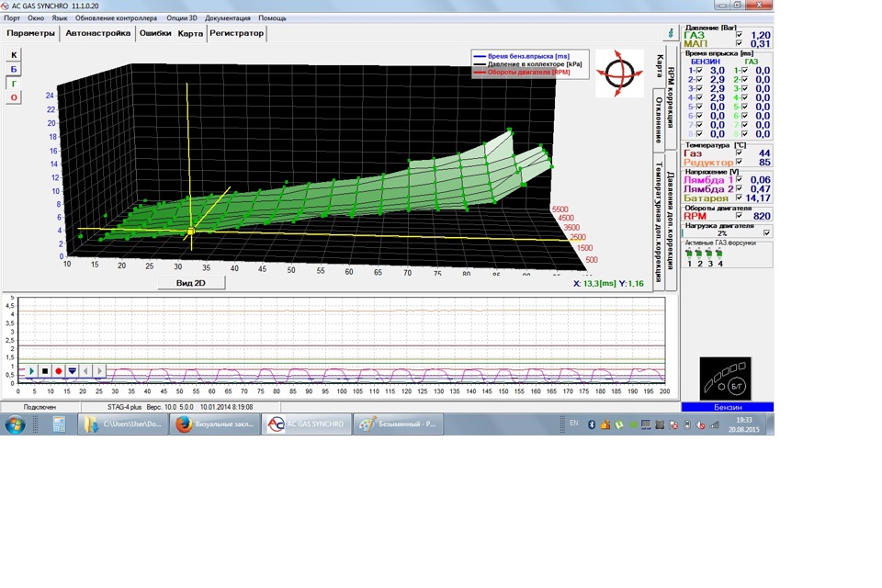Start recording with the red record icon
Viewport: 882px width, 588px height.
click(x=59, y=371)
